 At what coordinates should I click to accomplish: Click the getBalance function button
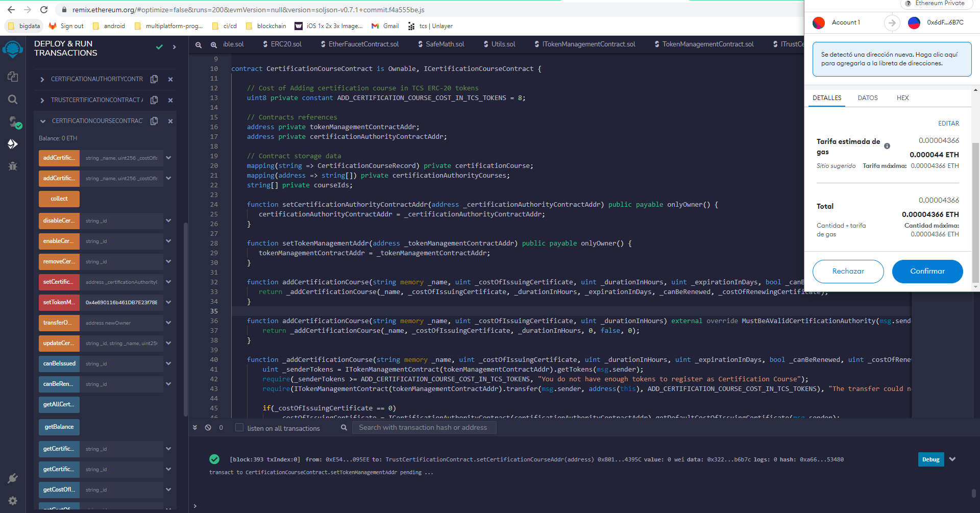[x=59, y=427]
